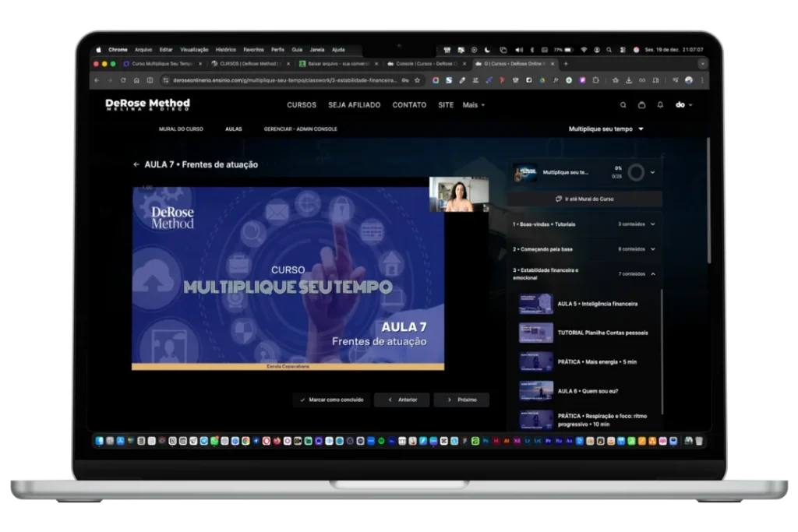This screenshot has height=532, width=798.
Task: Toggle Focus moon icon in the menu bar
Action: coord(487,50)
